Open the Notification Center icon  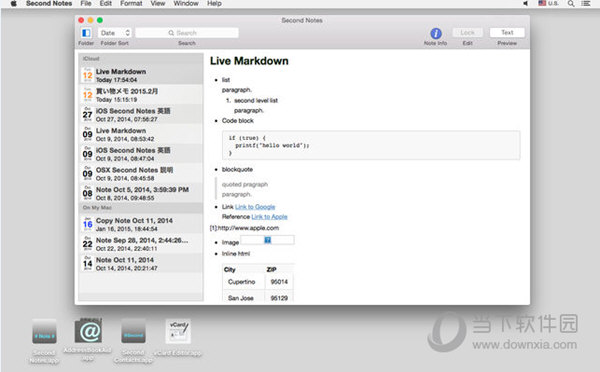(585, 3)
